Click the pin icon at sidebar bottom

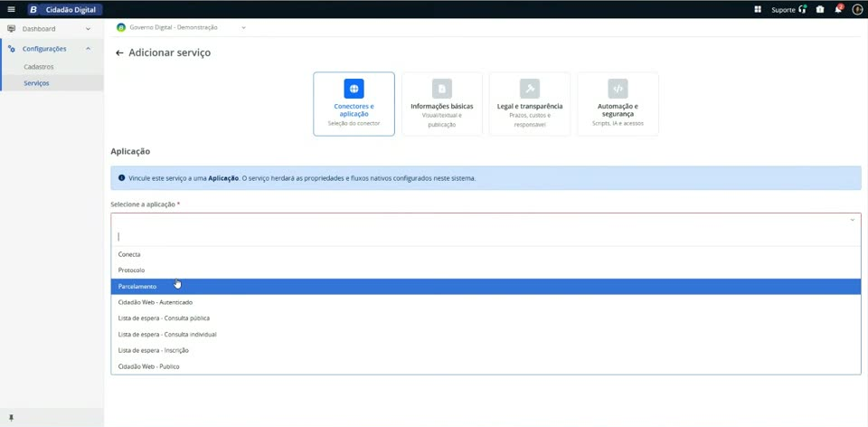point(11,418)
